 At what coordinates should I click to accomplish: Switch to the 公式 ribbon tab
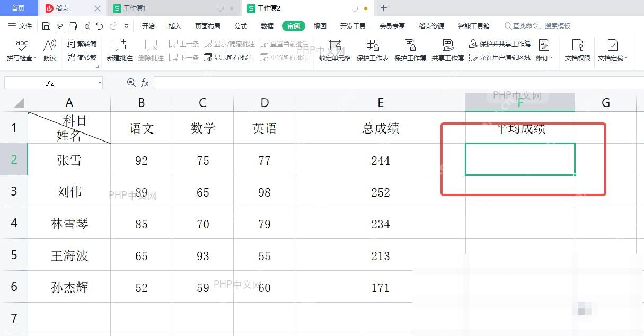(x=241, y=26)
